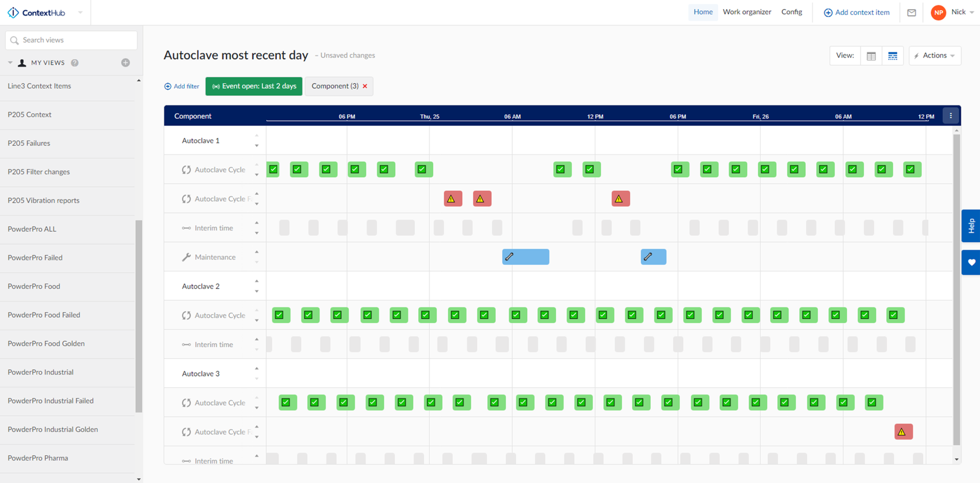Viewport: 980px width, 483px height.
Task: Click the Maintenance wrench icon under Autoclave 1
Action: point(186,257)
